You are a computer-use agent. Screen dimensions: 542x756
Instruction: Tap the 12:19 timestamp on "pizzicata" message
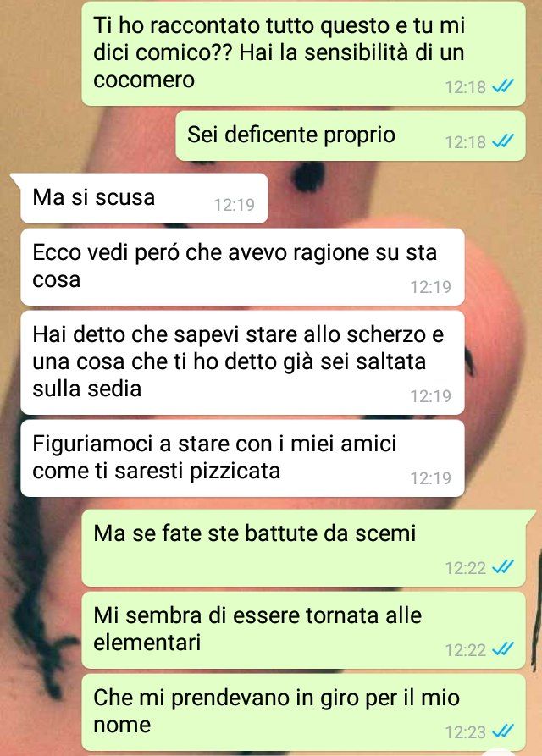pos(430,477)
